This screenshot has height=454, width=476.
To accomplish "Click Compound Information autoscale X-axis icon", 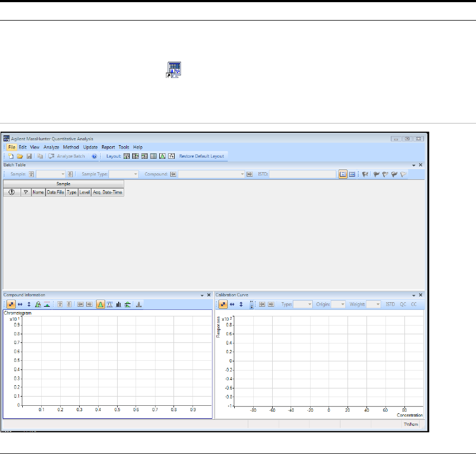I will coord(20,304).
